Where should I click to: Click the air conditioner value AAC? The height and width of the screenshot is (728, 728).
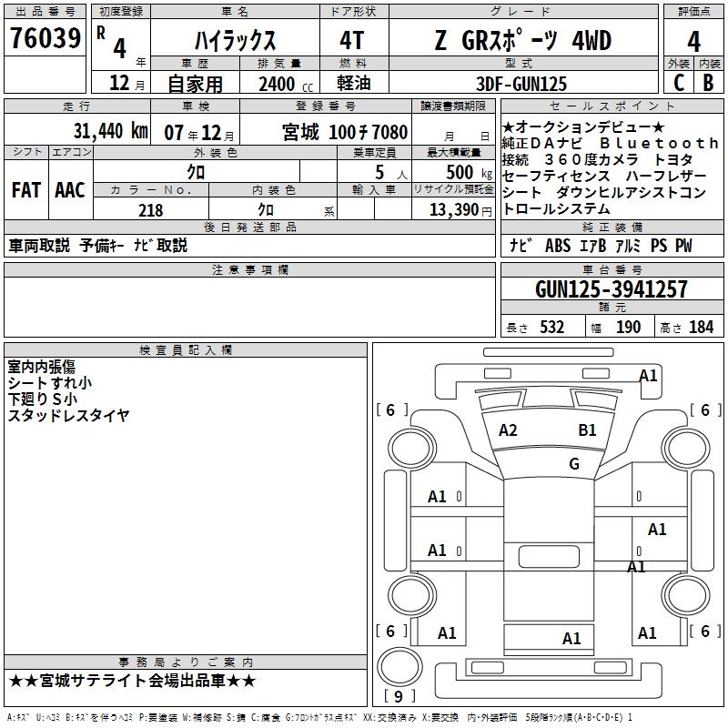coord(70,190)
